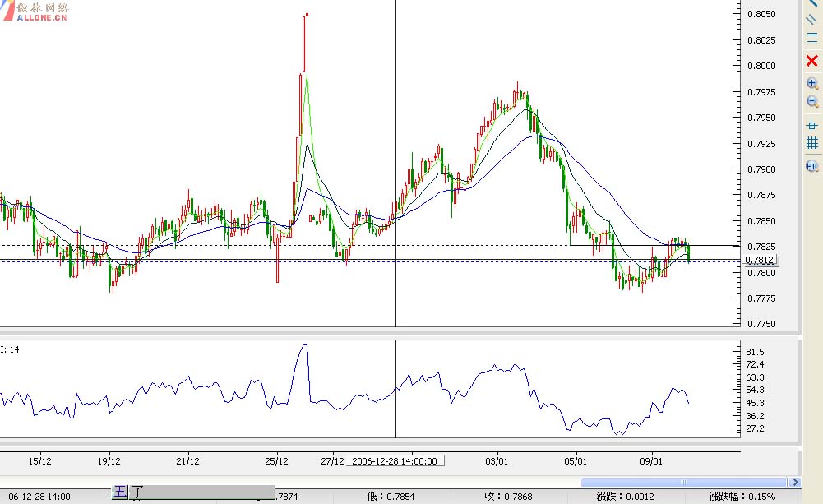Viewport: 823px width, 504px height.
Task: Click the 05/01 date axis label
Action: (x=576, y=461)
